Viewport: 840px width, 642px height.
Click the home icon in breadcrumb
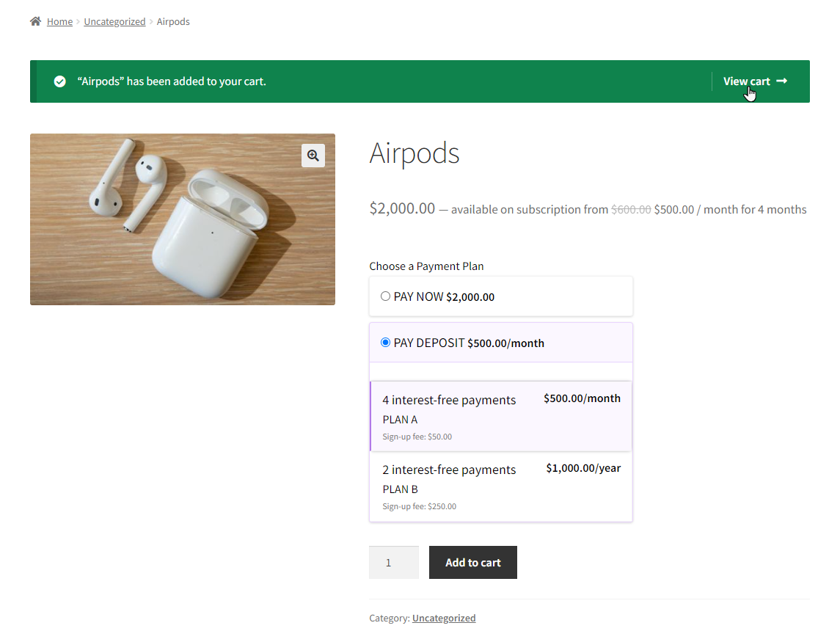tap(35, 21)
